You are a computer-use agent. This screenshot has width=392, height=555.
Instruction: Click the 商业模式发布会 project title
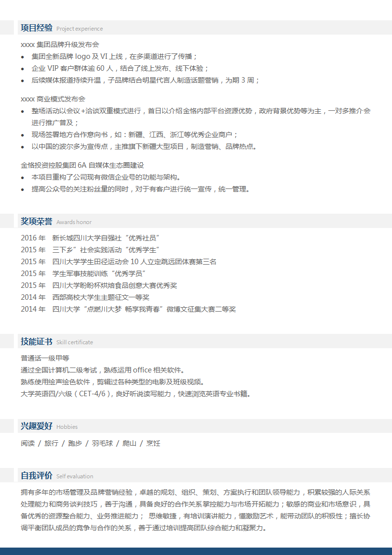[53, 99]
